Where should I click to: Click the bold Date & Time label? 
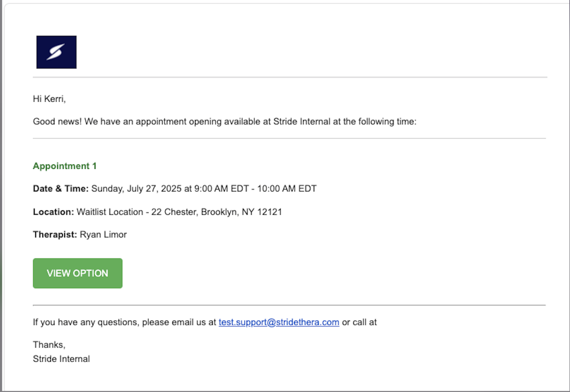[x=61, y=188]
